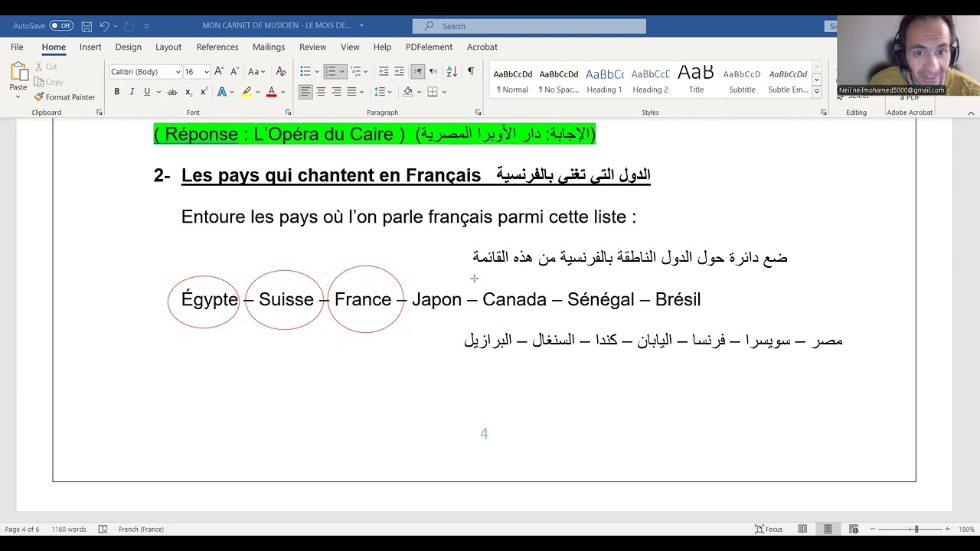Open the undo history dropdown

(116, 26)
